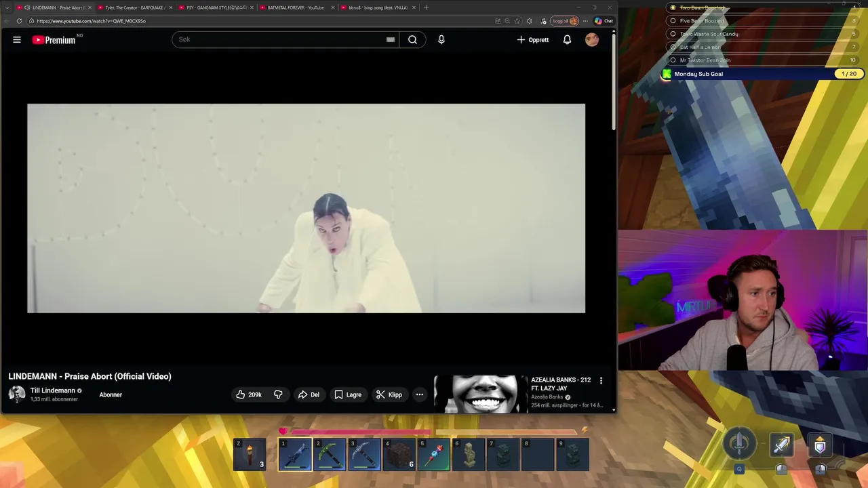
Task: Click the orange stamina bar
Action: (507, 431)
